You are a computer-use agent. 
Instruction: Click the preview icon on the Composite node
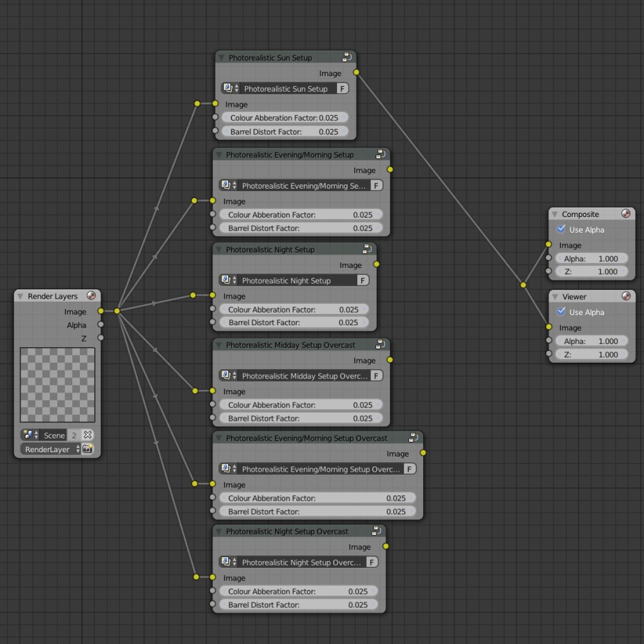coord(626,214)
